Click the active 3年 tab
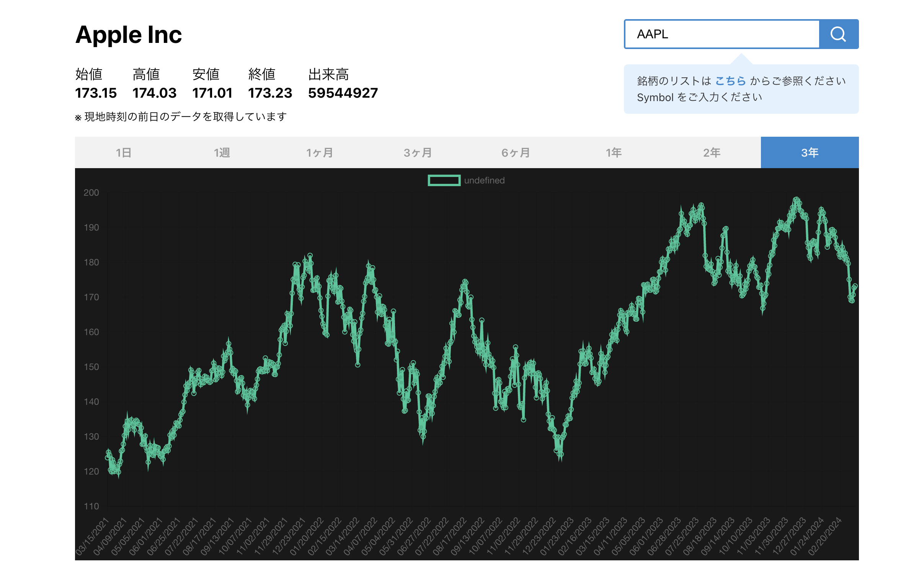 tap(810, 152)
